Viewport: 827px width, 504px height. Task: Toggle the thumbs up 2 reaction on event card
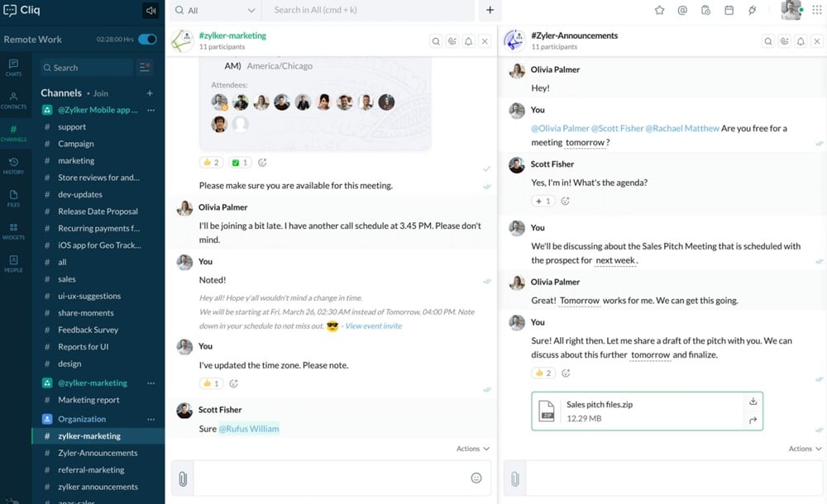coord(211,163)
